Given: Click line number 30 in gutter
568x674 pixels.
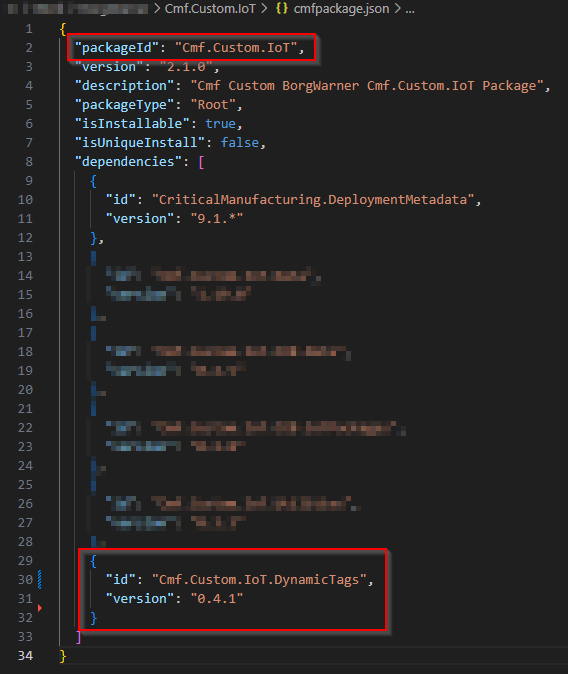Looking at the screenshot, I should point(25,580).
